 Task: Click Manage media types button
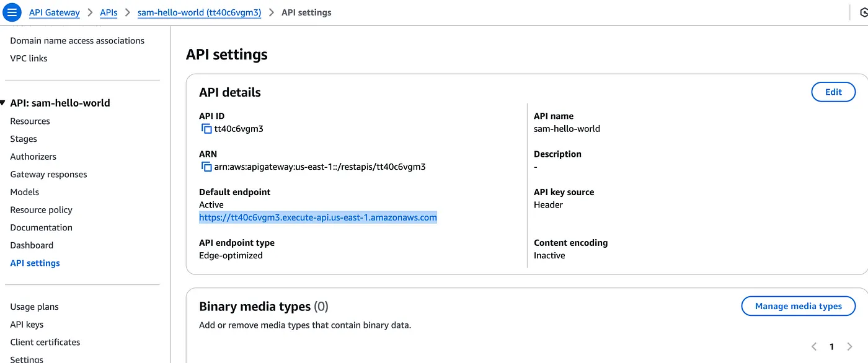coord(799,306)
